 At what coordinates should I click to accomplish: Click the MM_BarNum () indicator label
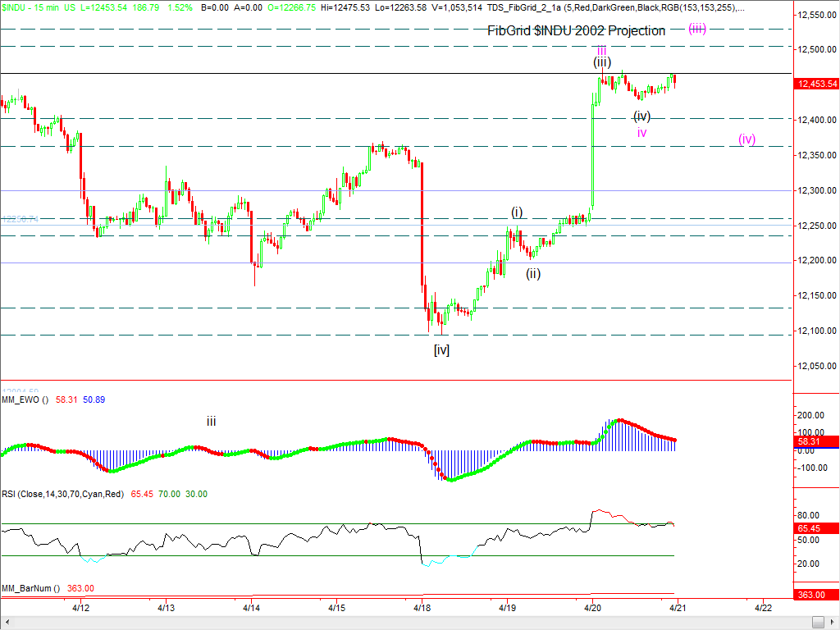(x=30, y=588)
